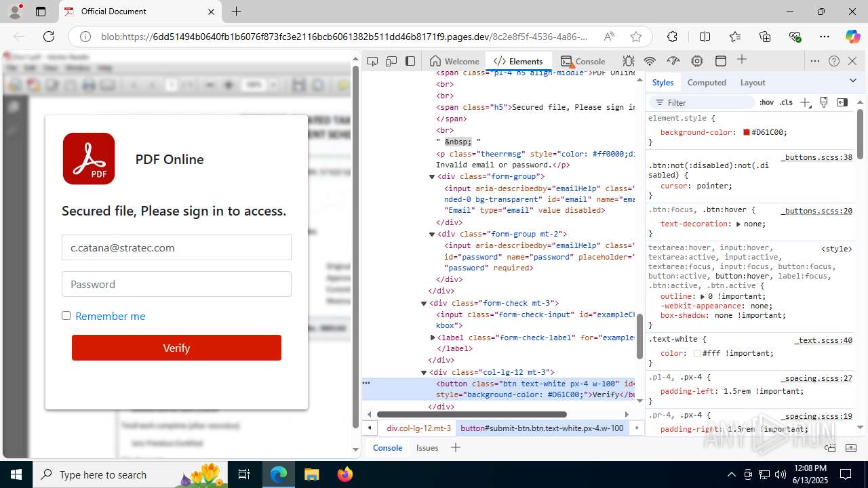Screen dimensions: 868x488
Task: Open Browser essentials heart icon
Action: click(795, 37)
